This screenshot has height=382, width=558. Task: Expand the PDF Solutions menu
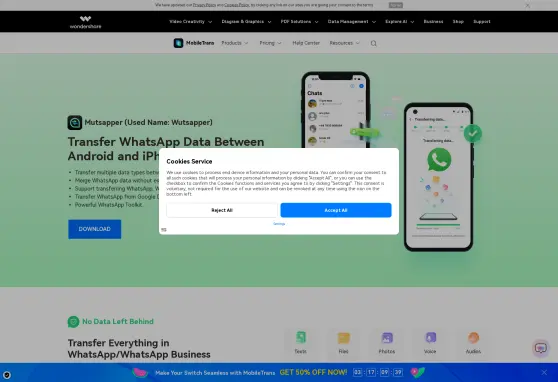(299, 22)
